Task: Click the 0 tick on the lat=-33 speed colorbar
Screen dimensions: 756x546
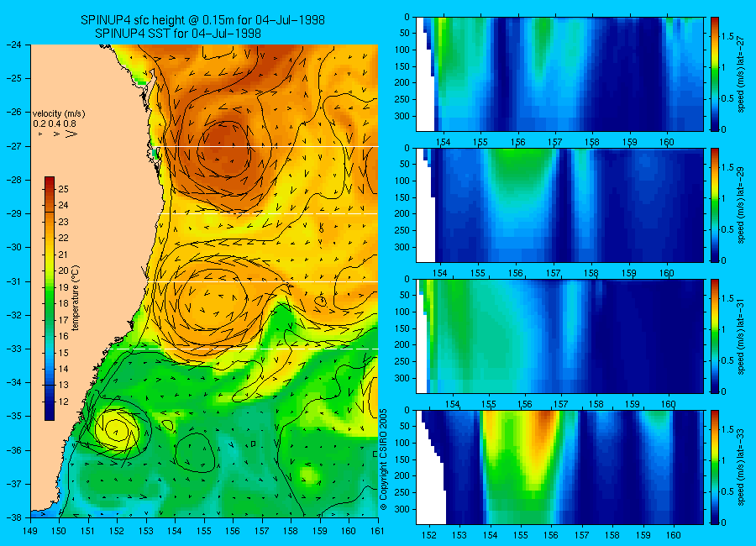Action: (724, 522)
